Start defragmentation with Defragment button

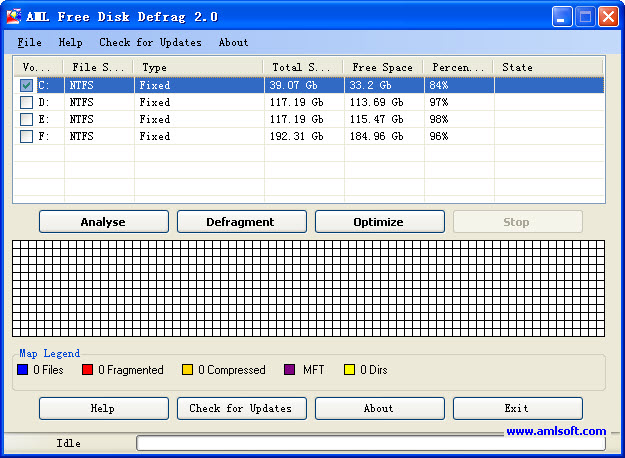coord(241,222)
